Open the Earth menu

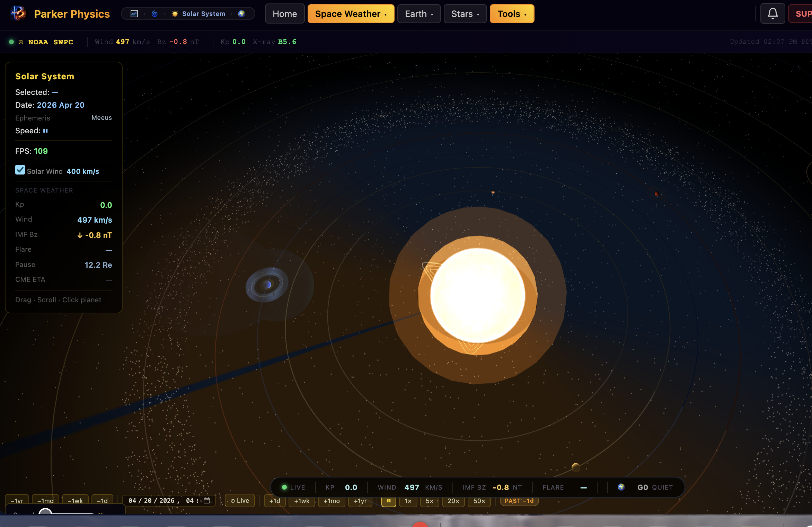pyautogui.click(x=418, y=14)
